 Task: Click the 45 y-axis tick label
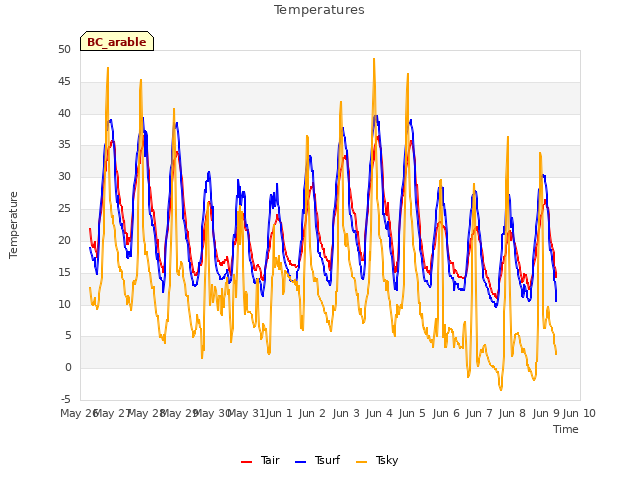pos(64,82)
